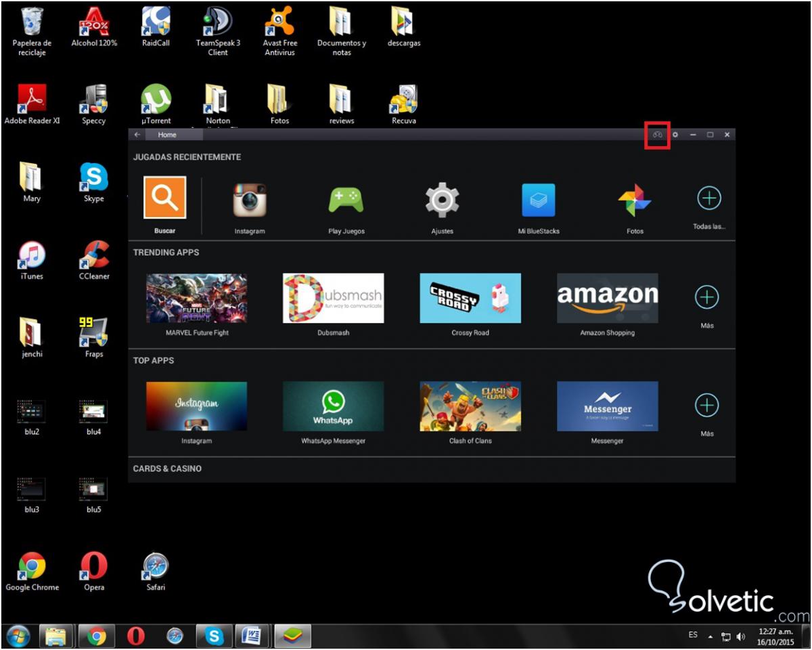
Task: Open Chrome from the taskbar
Action: point(97,636)
